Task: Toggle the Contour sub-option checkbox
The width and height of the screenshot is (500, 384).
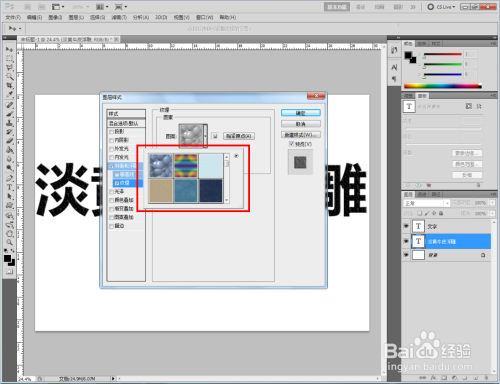Action: coord(117,175)
